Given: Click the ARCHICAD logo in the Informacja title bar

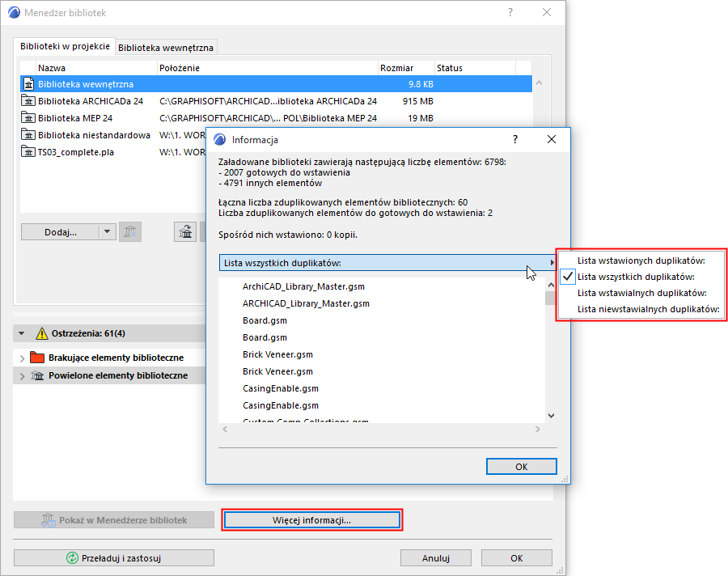Looking at the screenshot, I should (x=219, y=139).
